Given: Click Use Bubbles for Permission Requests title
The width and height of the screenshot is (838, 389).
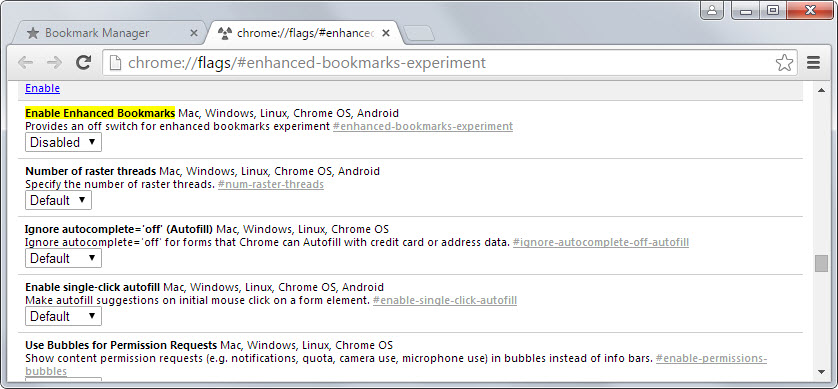Looking at the screenshot, I should (121, 345).
